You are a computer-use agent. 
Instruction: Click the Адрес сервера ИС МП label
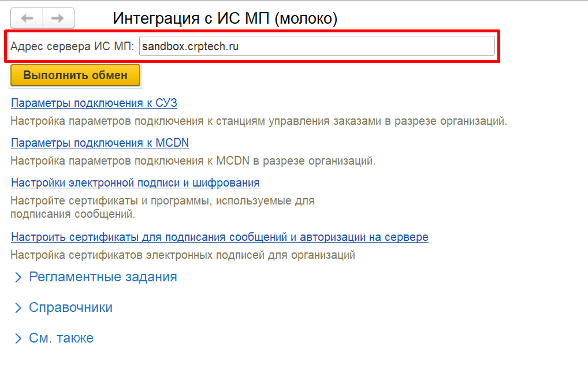(72, 47)
